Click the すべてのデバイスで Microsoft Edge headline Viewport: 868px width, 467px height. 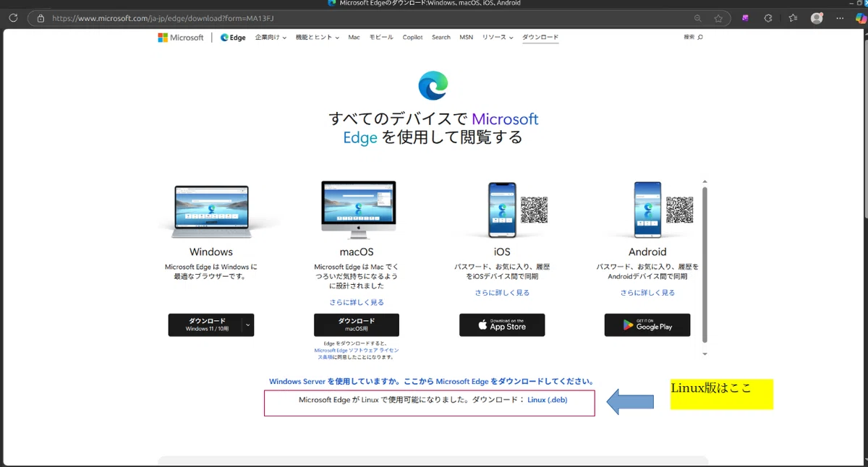(433, 128)
